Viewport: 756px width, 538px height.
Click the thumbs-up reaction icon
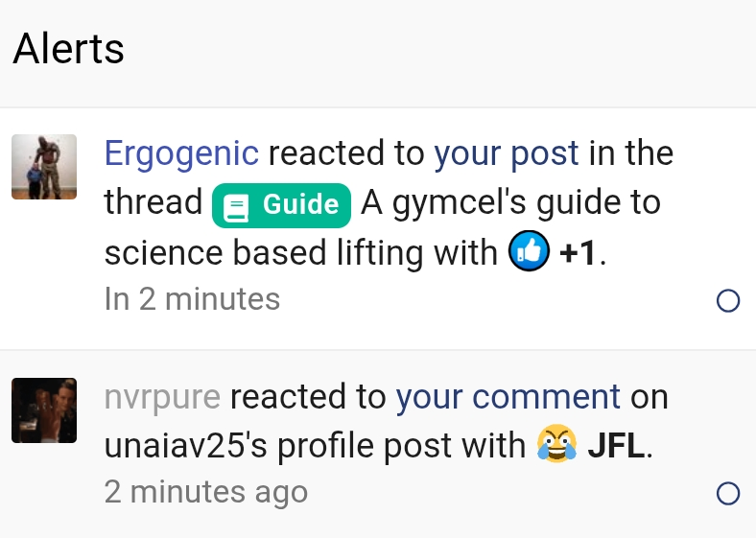[528, 252]
